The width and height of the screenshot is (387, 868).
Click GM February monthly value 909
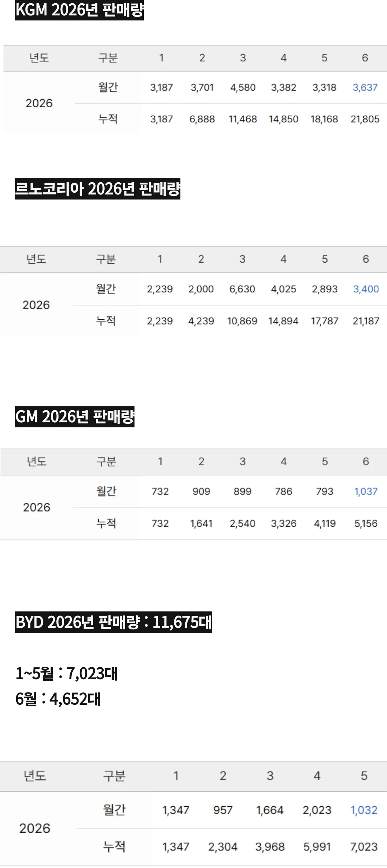[201, 492]
